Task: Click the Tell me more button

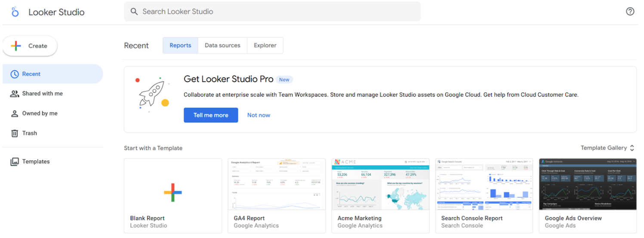Action: (211, 115)
